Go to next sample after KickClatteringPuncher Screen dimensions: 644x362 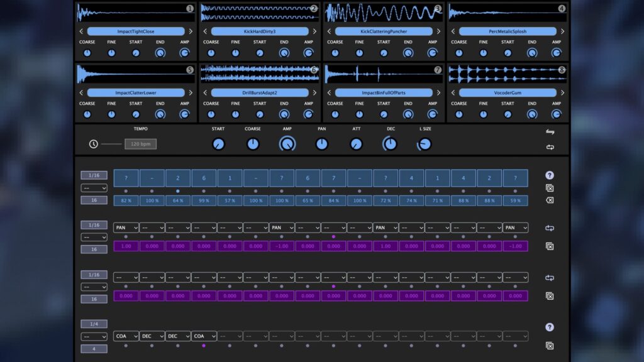[438, 31]
